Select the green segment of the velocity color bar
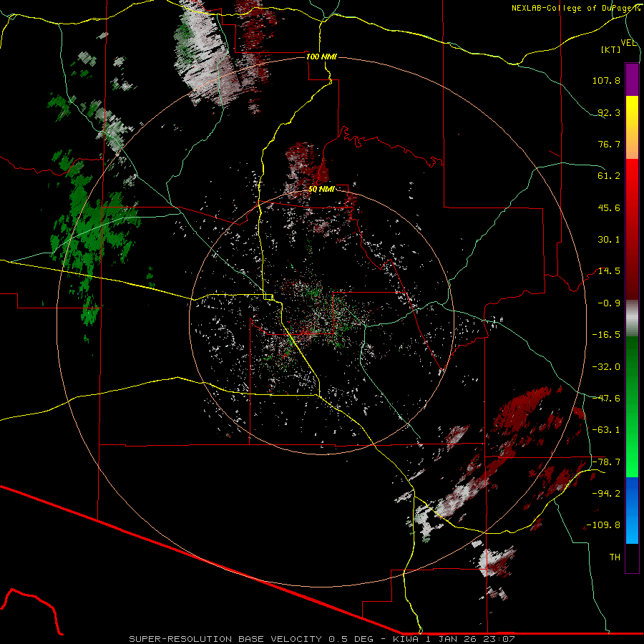This screenshot has width=644, height=644. coord(632,406)
